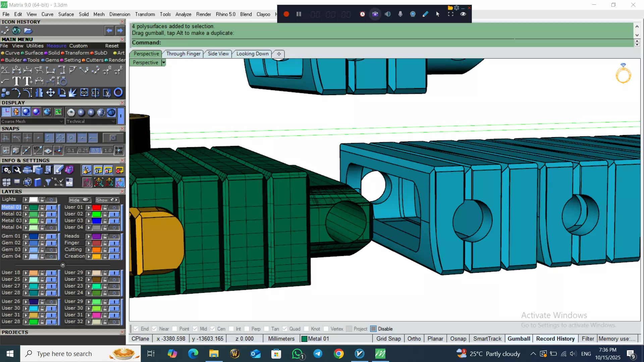Select the ring size measurement tool

[62, 81]
